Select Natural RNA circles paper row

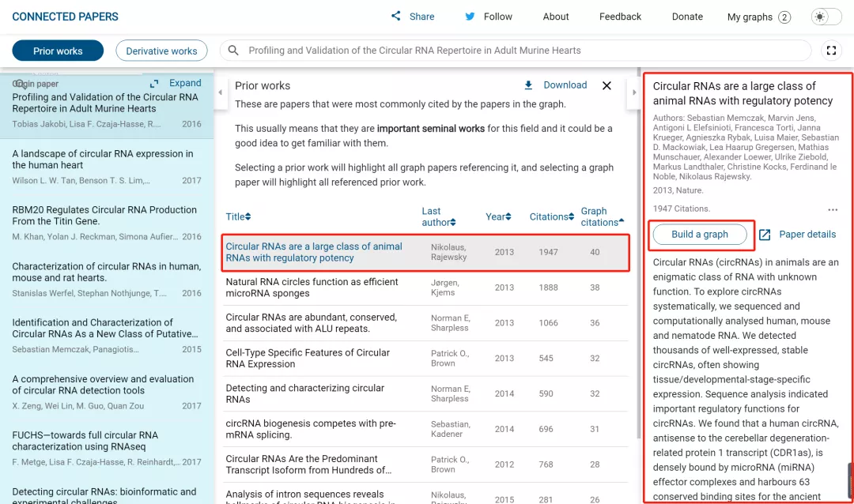(x=312, y=288)
